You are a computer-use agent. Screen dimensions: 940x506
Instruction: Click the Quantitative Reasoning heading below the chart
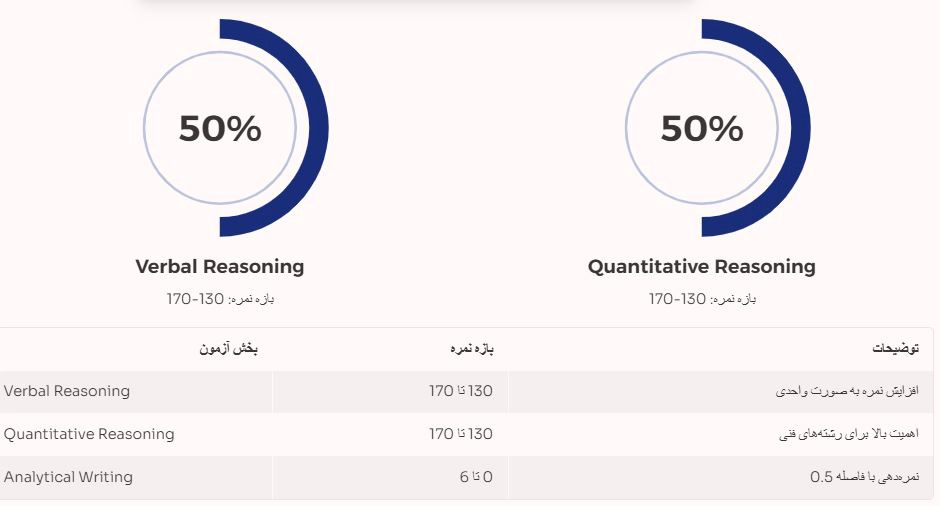(x=702, y=267)
